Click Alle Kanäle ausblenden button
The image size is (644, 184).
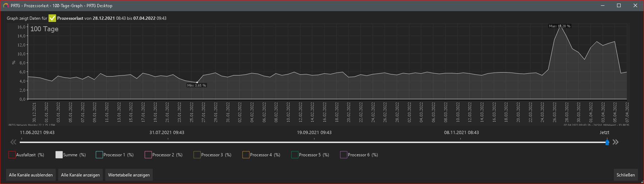point(31,175)
